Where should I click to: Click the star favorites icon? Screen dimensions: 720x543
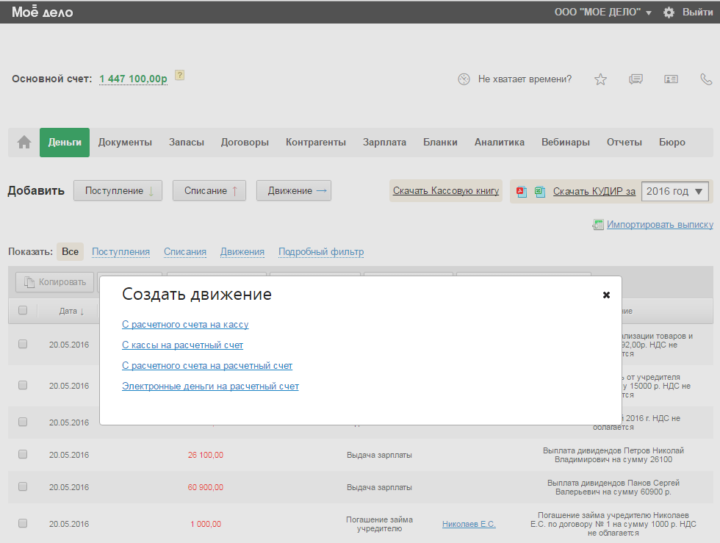coord(600,79)
